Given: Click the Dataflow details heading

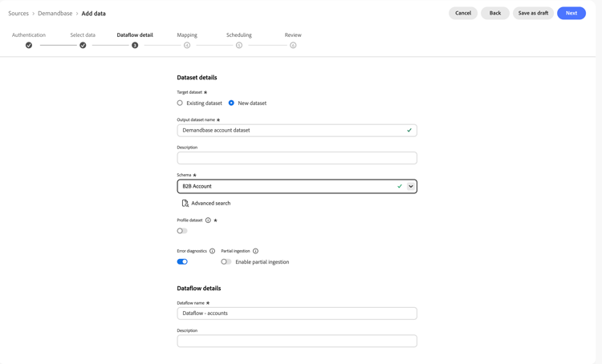Looking at the screenshot, I should click(x=199, y=289).
